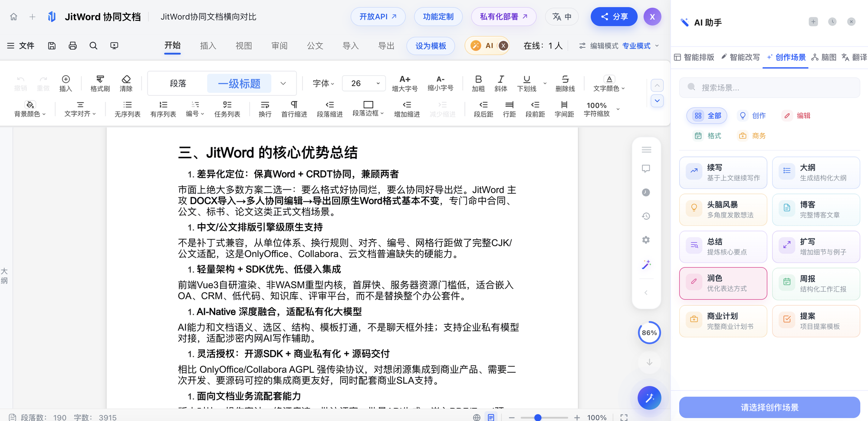Toggle italic 斜体 formatting
The image size is (868, 421).
[500, 83]
